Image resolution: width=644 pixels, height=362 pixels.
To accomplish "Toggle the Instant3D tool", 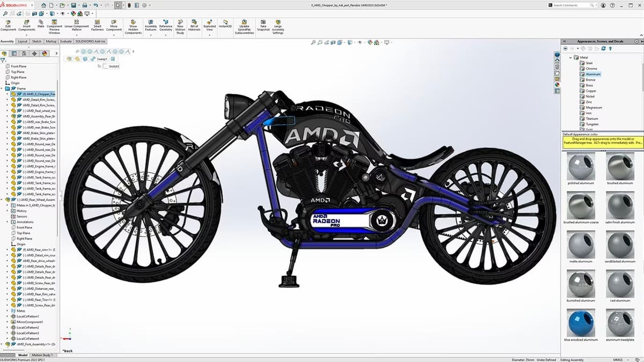I will point(224,24).
